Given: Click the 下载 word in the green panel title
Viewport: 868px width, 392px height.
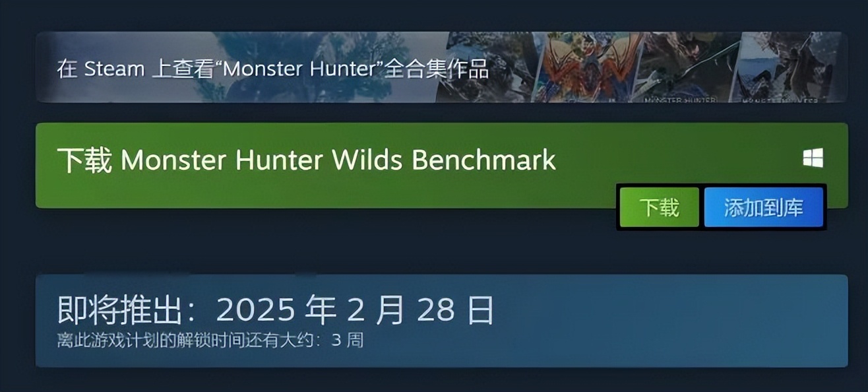Looking at the screenshot, I should click(x=84, y=160).
